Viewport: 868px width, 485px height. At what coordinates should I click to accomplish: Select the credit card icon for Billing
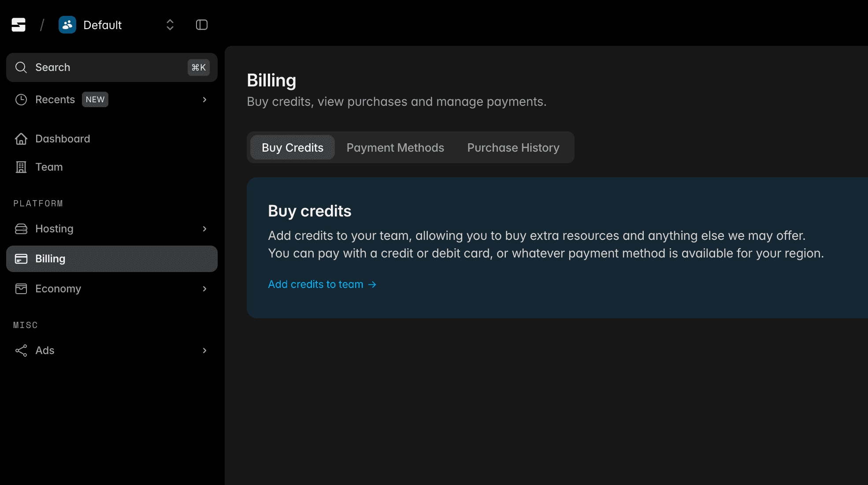(21, 259)
